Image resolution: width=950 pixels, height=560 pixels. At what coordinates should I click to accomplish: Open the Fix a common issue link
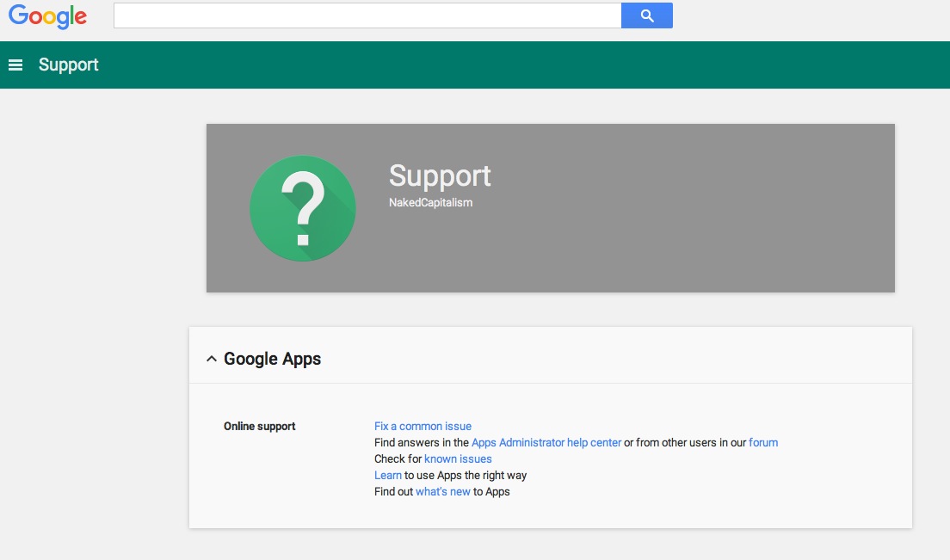(x=423, y=426)
